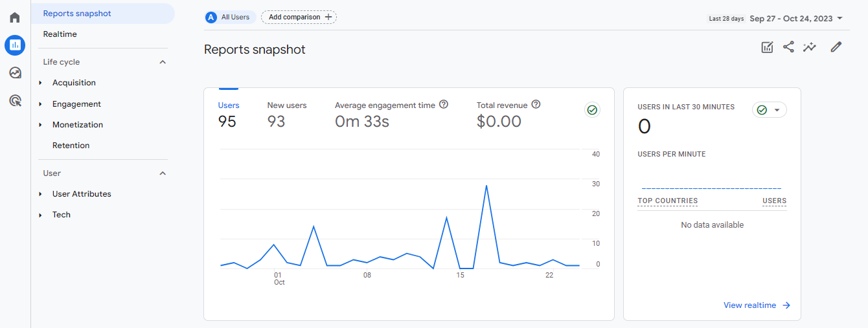Viewport: 868px width, 328px height.
Task: Expand the Acquisition tree arrow
Action: pyautogui.click(x=40, y=83)
